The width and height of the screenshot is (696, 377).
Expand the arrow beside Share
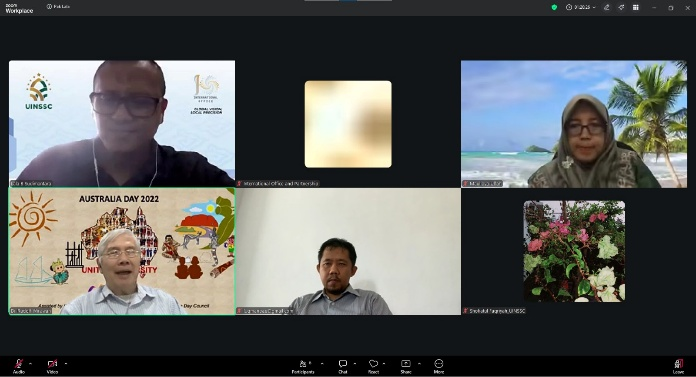(419, 364)
